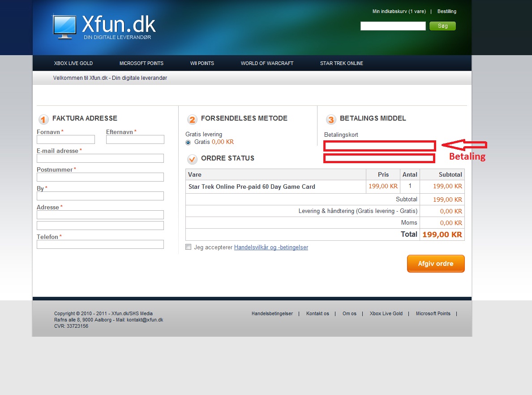The height and width of the screenshot is (395, 532).
Task: Click the step 1 Faktura Adresse icon
Action: (43, 119)
